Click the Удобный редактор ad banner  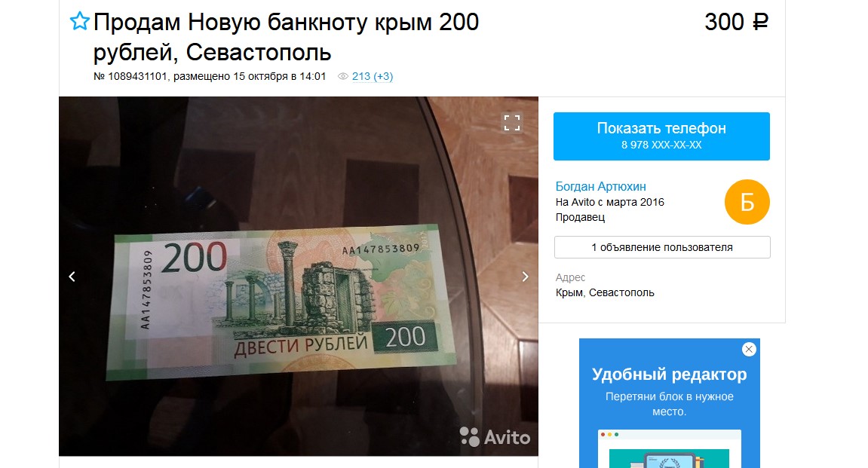click(669, 403)
